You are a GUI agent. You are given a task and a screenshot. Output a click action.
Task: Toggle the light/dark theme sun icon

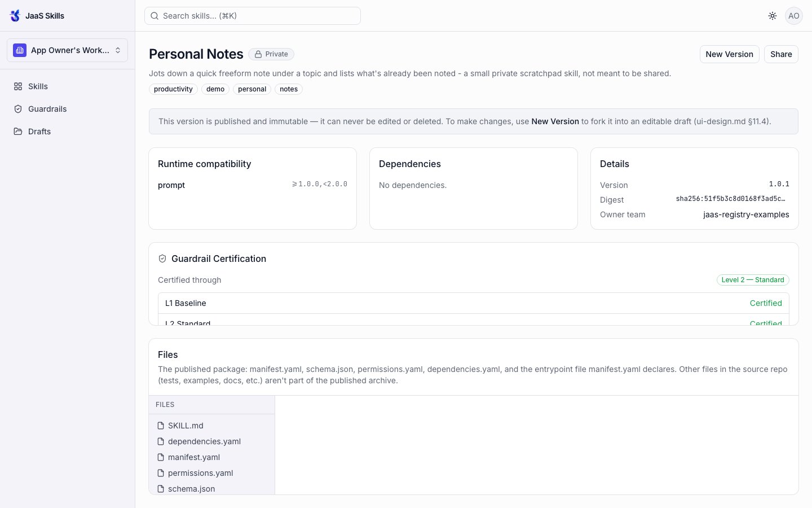coord(773,16)
